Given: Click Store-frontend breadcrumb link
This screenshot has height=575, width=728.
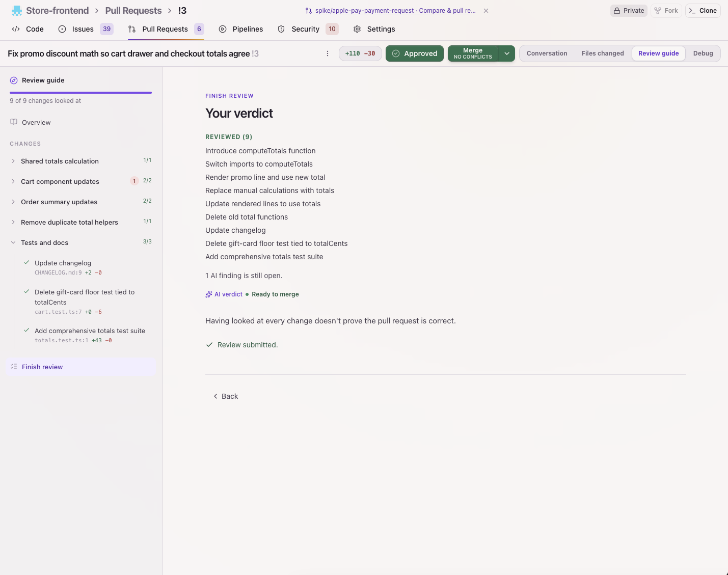Looking at the screenshot, I should (x=58, y=11).
